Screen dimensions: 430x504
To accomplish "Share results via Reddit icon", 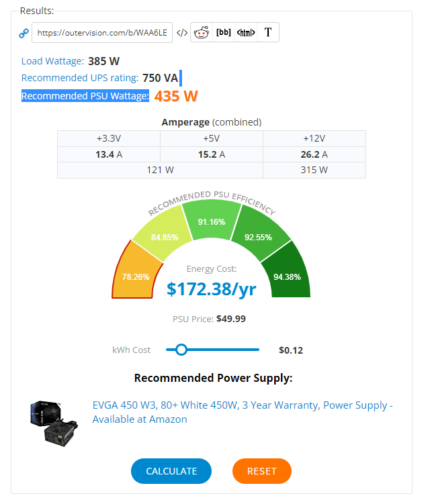I will [202, 32].
